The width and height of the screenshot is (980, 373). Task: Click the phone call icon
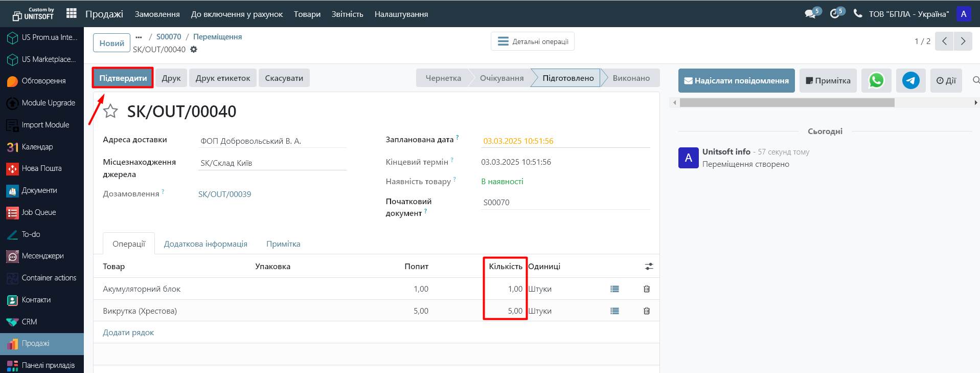pos(858,13)
